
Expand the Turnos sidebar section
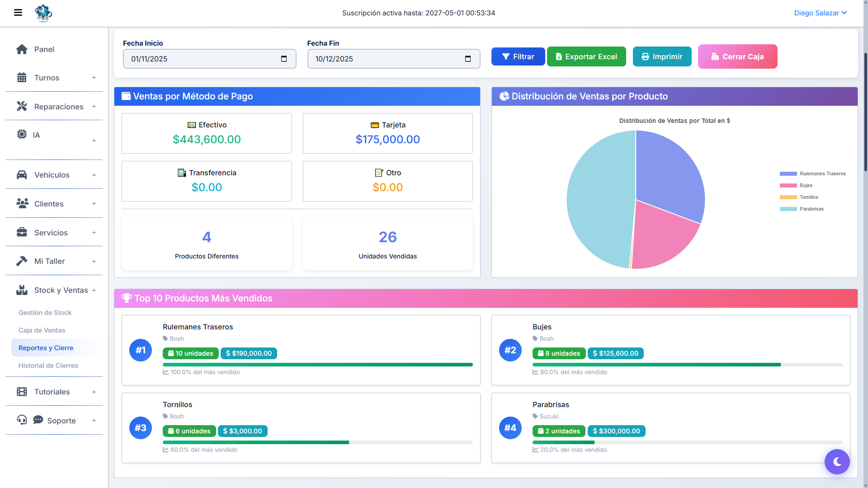(x=94, y=78)
